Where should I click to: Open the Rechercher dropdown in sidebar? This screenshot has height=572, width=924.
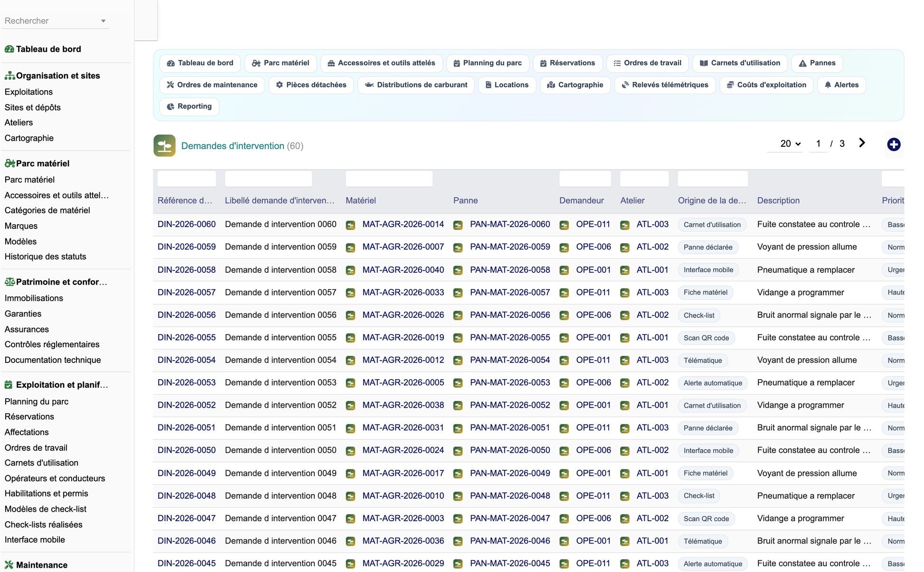tap(56, 21)
